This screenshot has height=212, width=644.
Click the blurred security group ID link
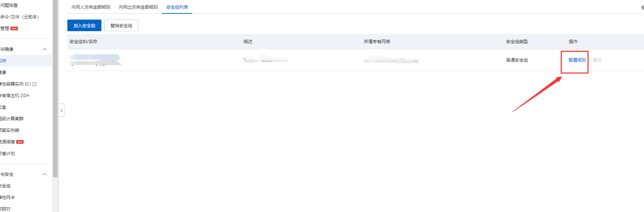[95, 57]
